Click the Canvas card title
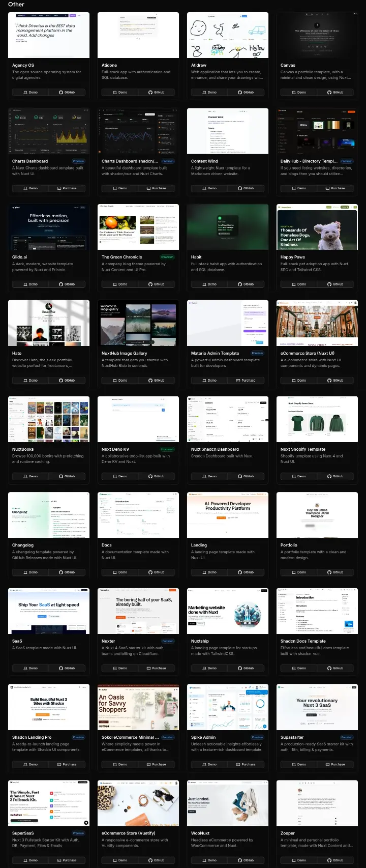Viewport: 366px width, 868px height. [288, 65]
